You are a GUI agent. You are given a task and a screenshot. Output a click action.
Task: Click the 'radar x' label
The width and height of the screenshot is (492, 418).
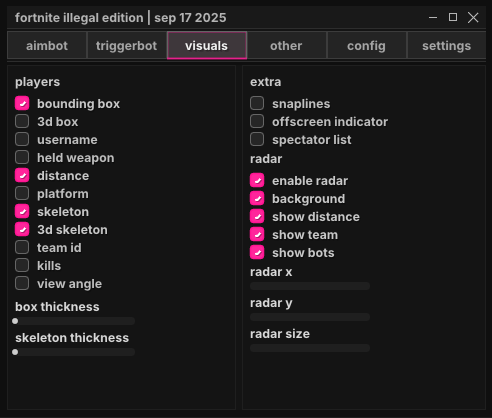pos(271,272)
